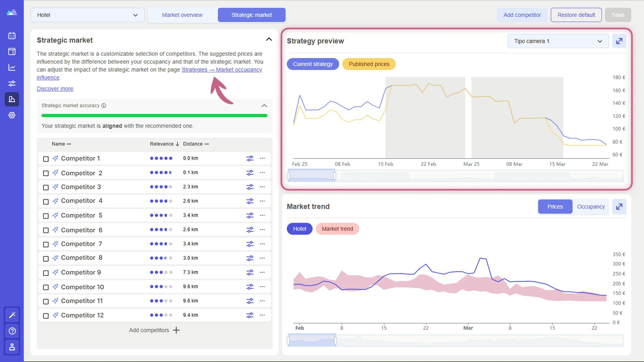Viewport: 644px width, 362px height.
Task: Click the analytics/chart icon in sidebar
Action: click(x=12, y=67)
